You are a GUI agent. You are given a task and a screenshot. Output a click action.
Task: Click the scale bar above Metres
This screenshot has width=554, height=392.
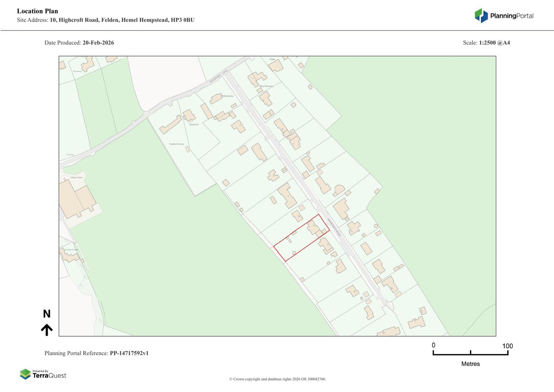[x=470, y=353]
